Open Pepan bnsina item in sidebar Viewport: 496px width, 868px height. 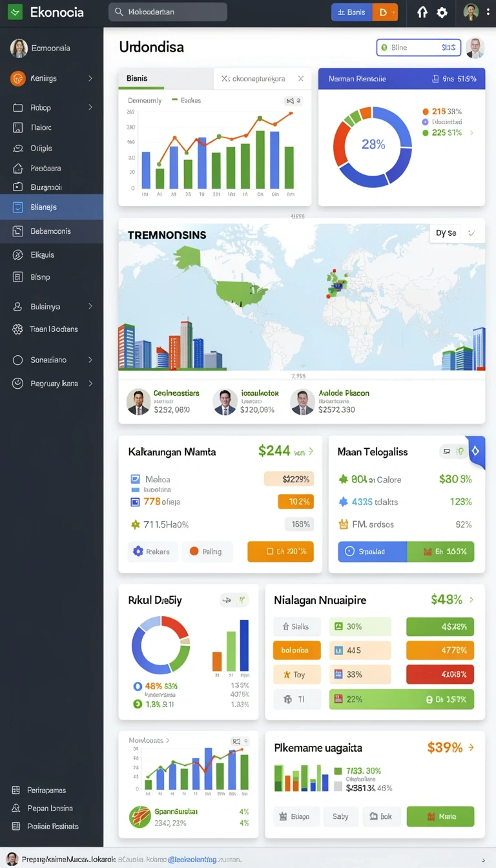click(x=42, y=808)
